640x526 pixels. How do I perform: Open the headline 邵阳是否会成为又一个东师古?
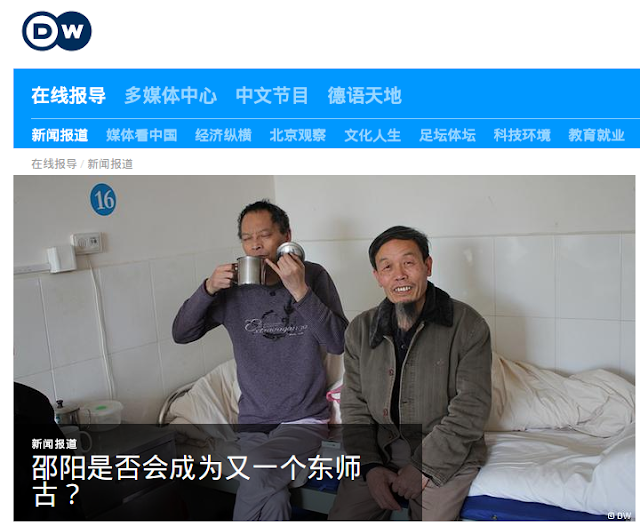click(196, 480)
